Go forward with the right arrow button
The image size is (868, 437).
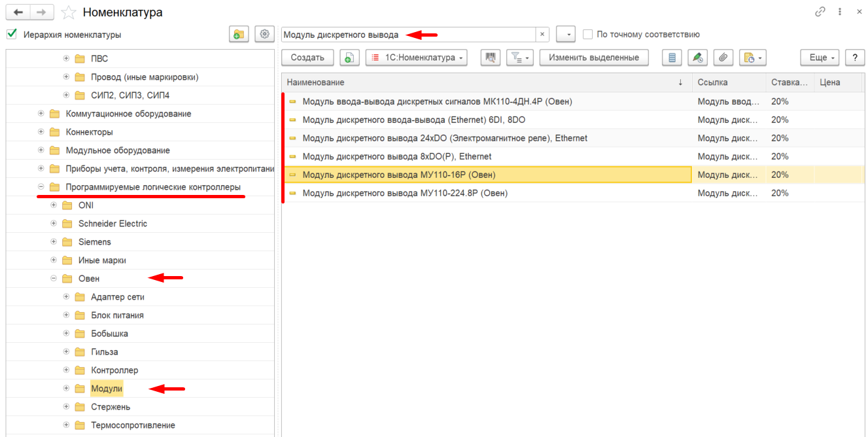(42, 12)
